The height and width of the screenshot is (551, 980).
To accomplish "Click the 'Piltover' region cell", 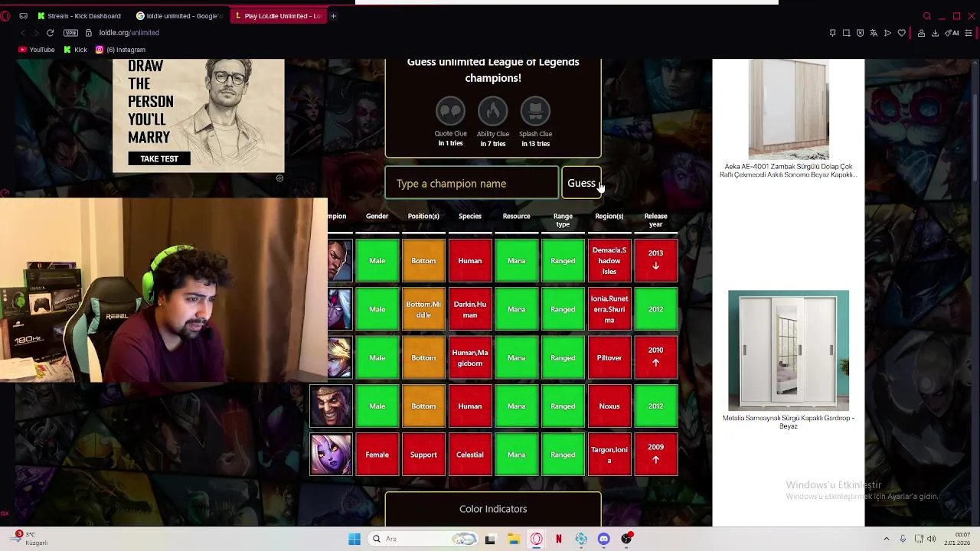I will coord(609,357).
